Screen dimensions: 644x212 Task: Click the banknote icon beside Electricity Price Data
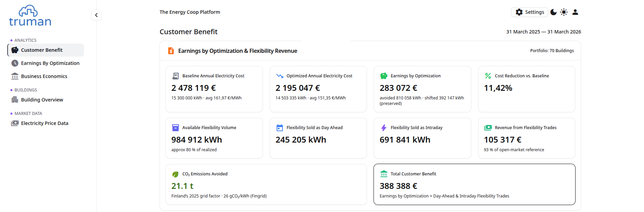point(15,123)
